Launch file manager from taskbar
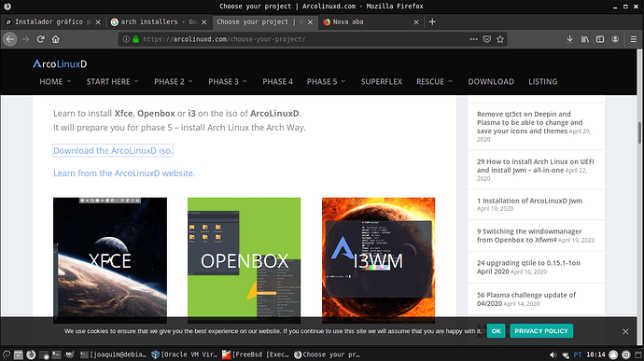Screen dimensions: 644x361 tap(18, 354)
